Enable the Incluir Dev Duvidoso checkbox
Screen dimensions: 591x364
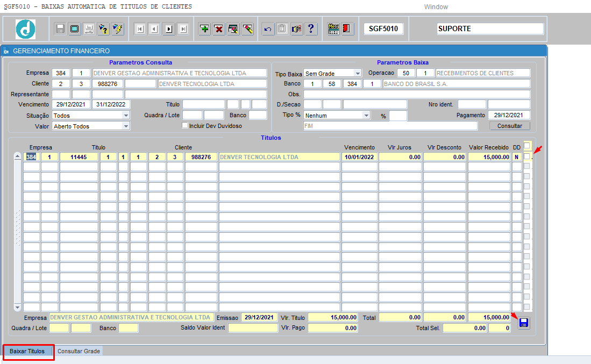184,125
